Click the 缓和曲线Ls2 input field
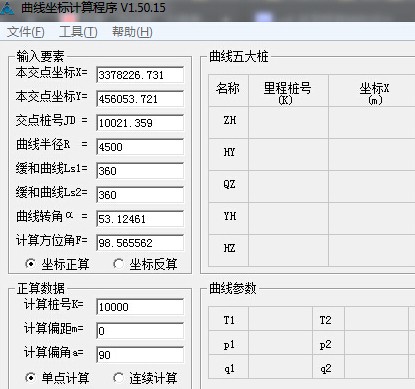 tap(140, 195)
